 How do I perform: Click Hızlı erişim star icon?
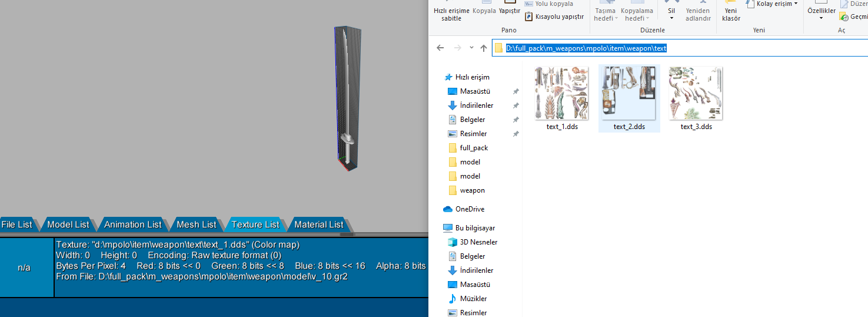[x=448, y=77]
